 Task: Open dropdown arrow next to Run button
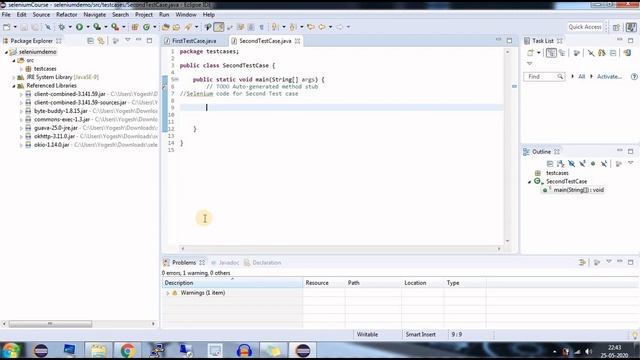click(x=87, y=27)
